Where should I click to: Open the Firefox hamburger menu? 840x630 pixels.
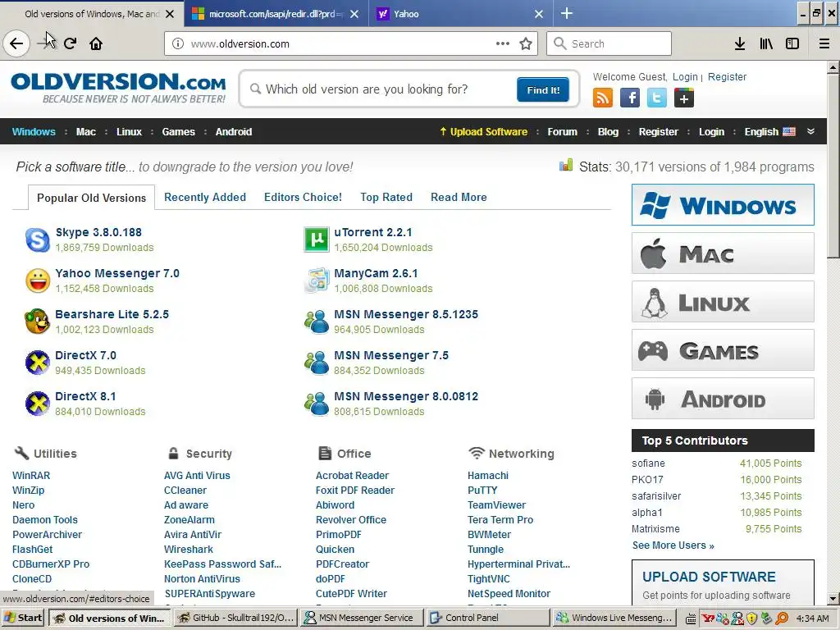point(824,43)
